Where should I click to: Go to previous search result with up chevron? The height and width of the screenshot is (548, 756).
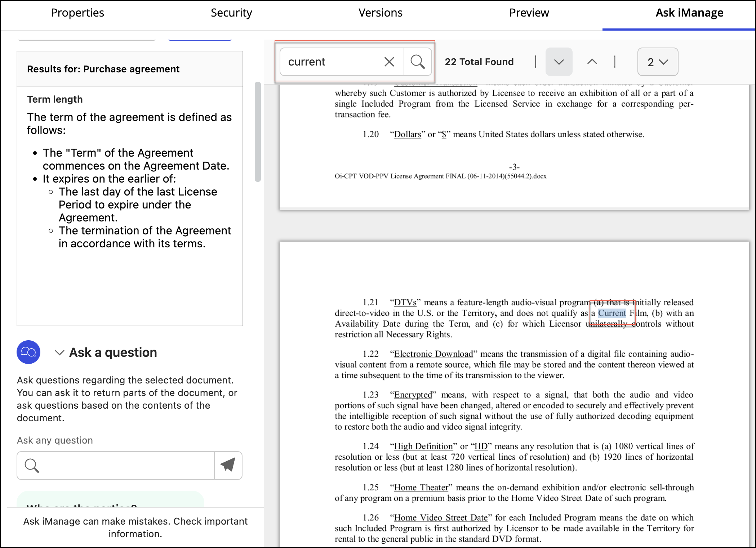coord(592,62)
